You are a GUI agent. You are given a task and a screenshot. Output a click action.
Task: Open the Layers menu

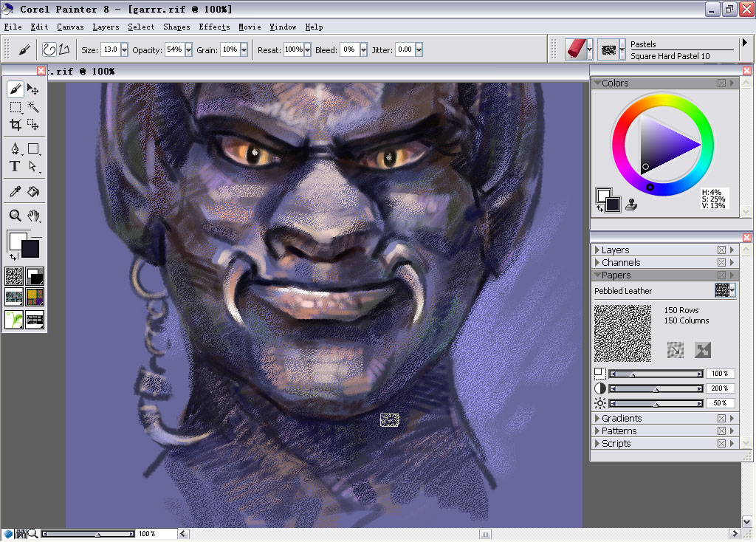point(106,27)
